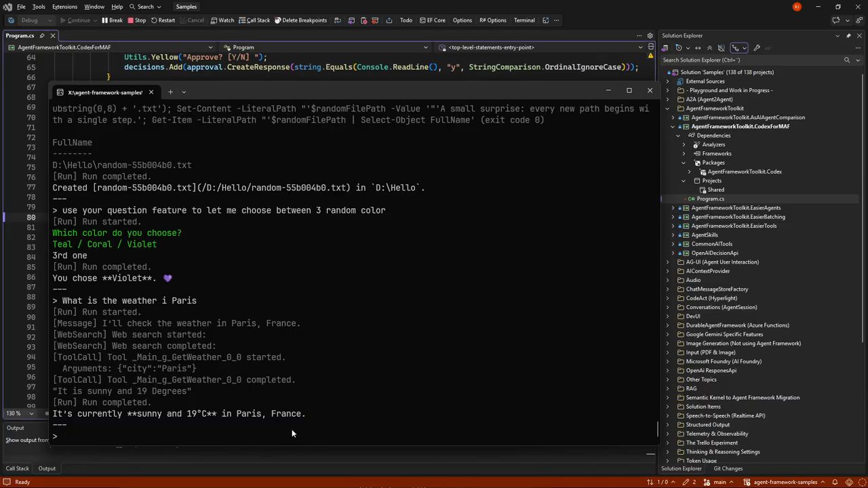868x488 pixels.
Task: Switch to the Git Changes tab
Action: [728, 468]
